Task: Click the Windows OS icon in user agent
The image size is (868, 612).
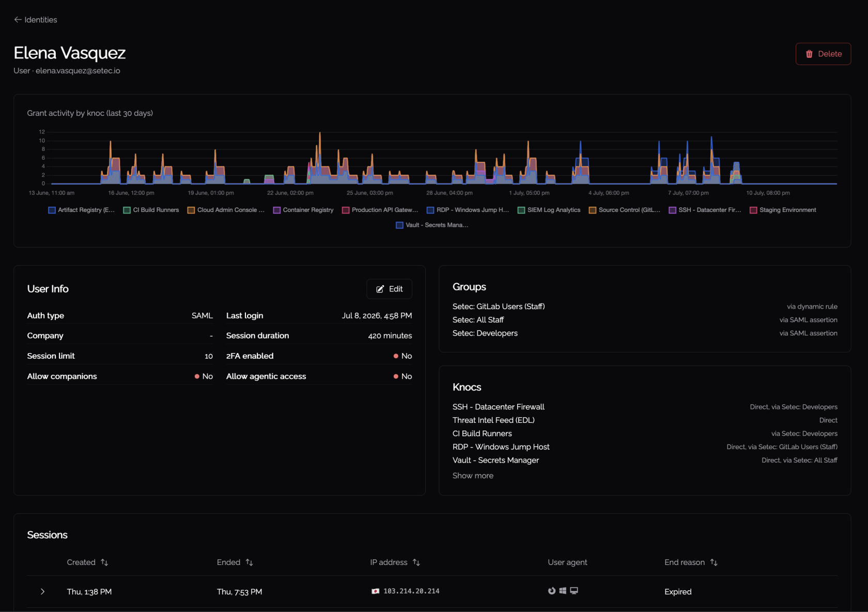Action: pos(563,591)
